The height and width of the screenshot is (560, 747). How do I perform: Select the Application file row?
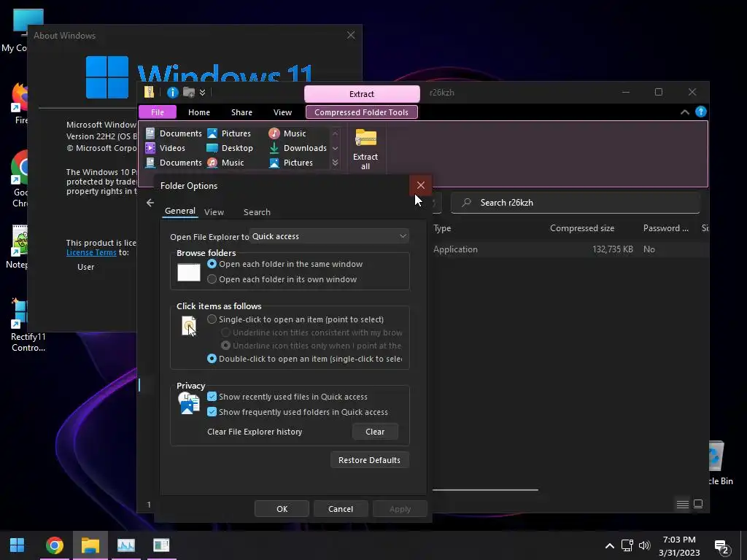(x=570, y=249)
